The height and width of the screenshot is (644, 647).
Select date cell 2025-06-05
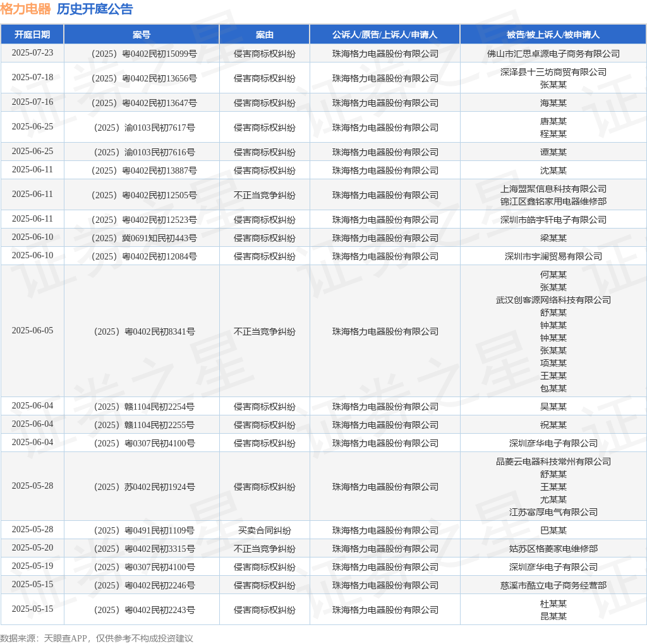tap(33, 331)
